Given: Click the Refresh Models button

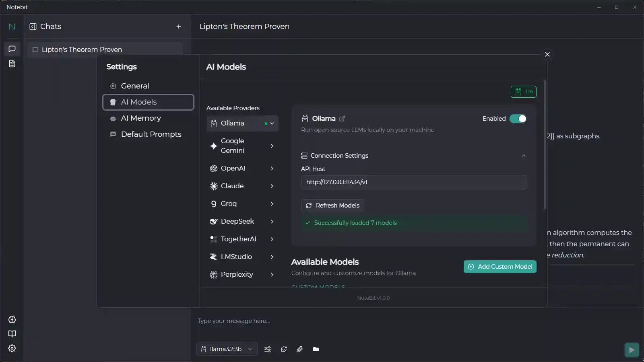Looking at the screenshot, I should [332, 206].
